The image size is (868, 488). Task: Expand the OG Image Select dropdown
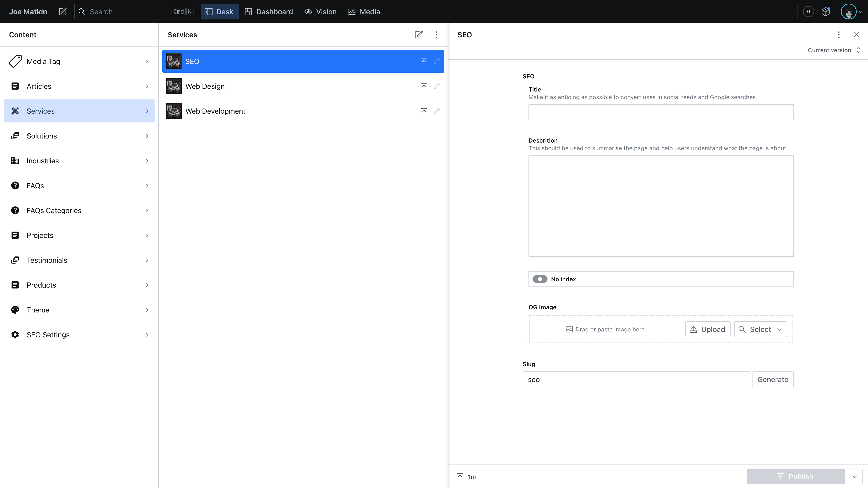pos(760,329)
